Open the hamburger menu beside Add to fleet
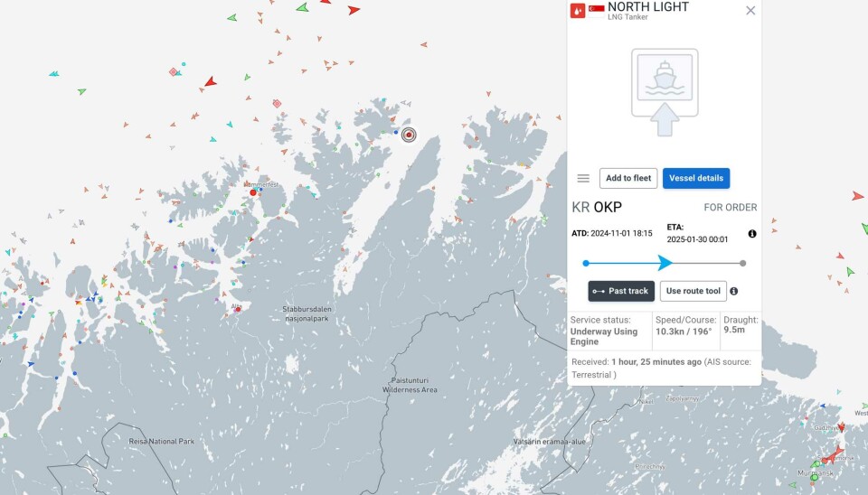 point(583,178)
